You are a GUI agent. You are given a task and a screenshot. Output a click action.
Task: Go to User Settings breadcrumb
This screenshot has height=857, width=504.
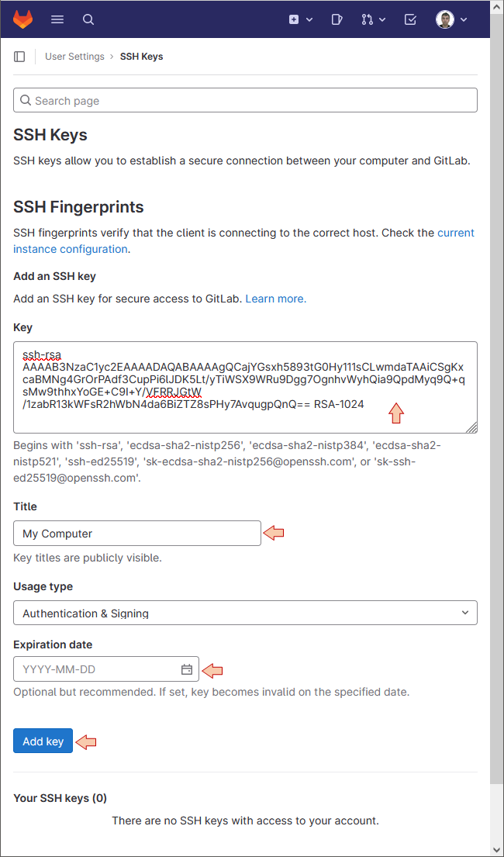(x=74, y=57)
